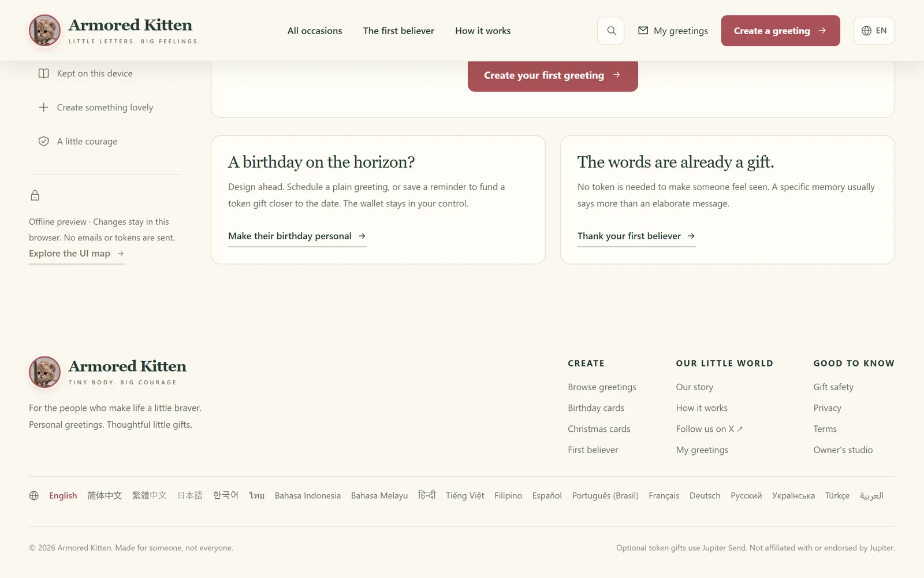The height and width of the screenshot is (578, 924).
Task: Open the Privacy footer link
Action: (827, 408)
